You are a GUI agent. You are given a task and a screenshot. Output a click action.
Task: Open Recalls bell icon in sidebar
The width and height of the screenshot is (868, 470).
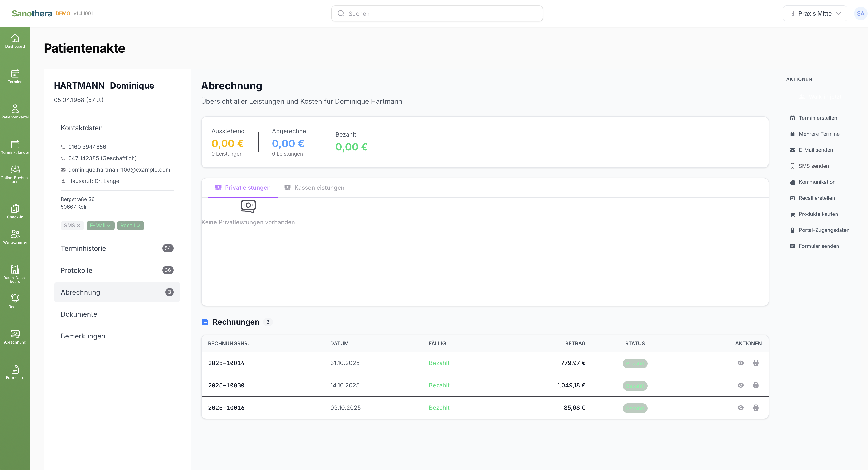coord(15,301)
